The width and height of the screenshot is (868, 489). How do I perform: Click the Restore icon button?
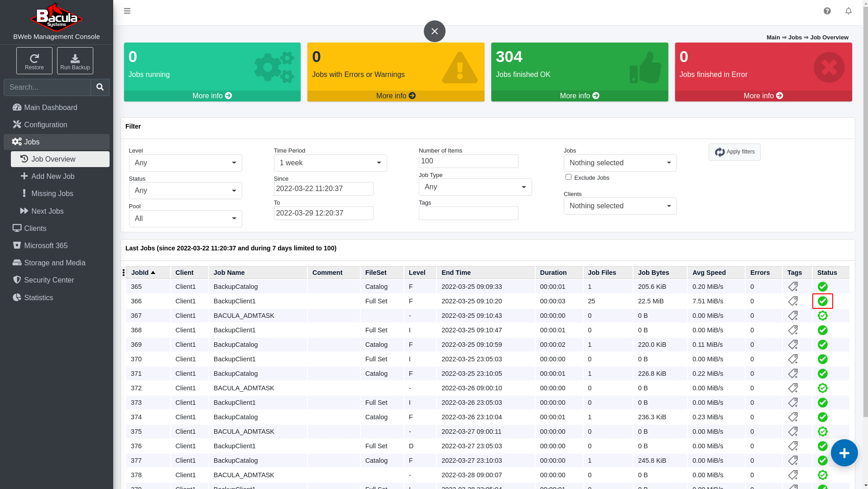click(34, 61)
